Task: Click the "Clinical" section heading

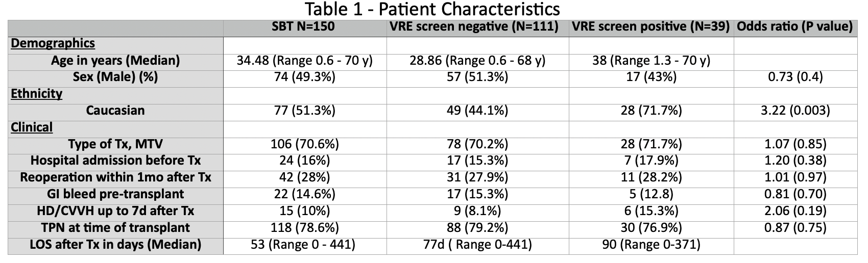Action: (x=32, y=127)
